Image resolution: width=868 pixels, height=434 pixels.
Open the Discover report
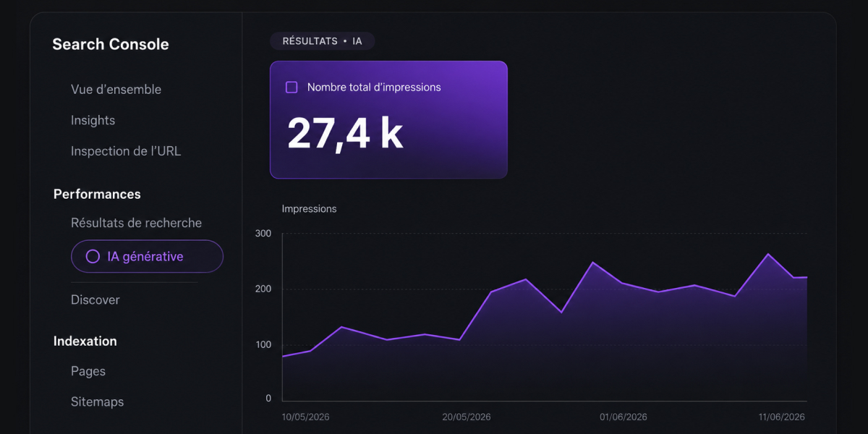point(95,299)
